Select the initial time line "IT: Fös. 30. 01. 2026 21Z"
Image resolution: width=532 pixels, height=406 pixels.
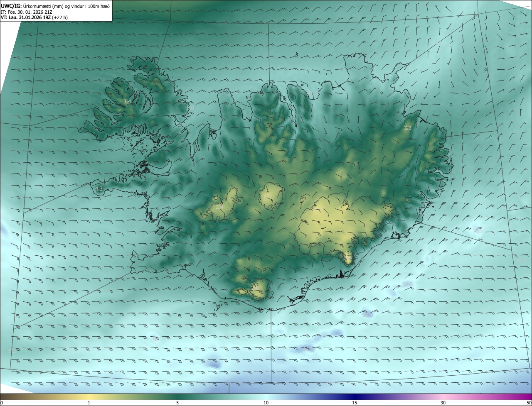tap(27, 12)
